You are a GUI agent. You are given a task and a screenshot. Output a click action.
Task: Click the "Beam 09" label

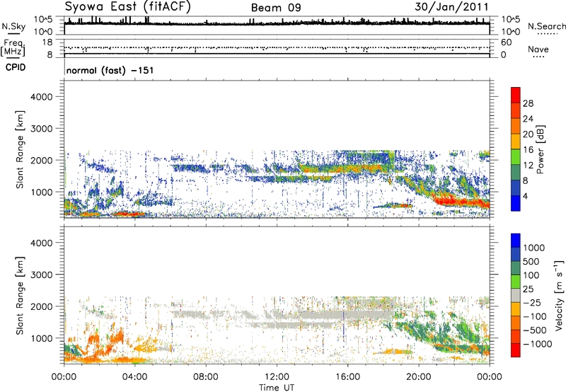point(276,8)
